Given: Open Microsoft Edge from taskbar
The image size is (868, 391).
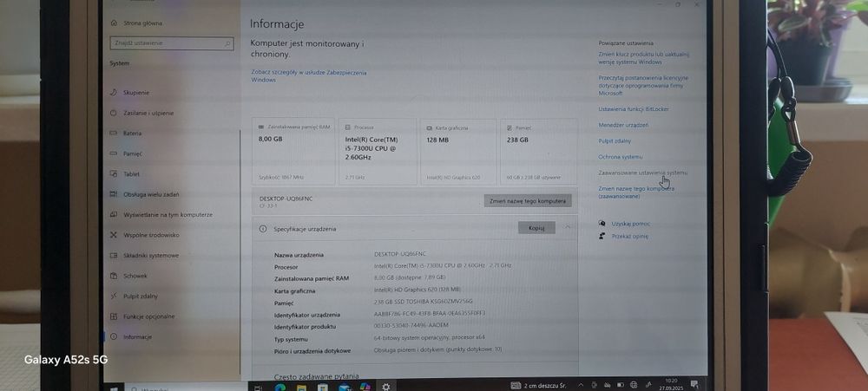Looking at the screenshot, I should coord(279,388).
